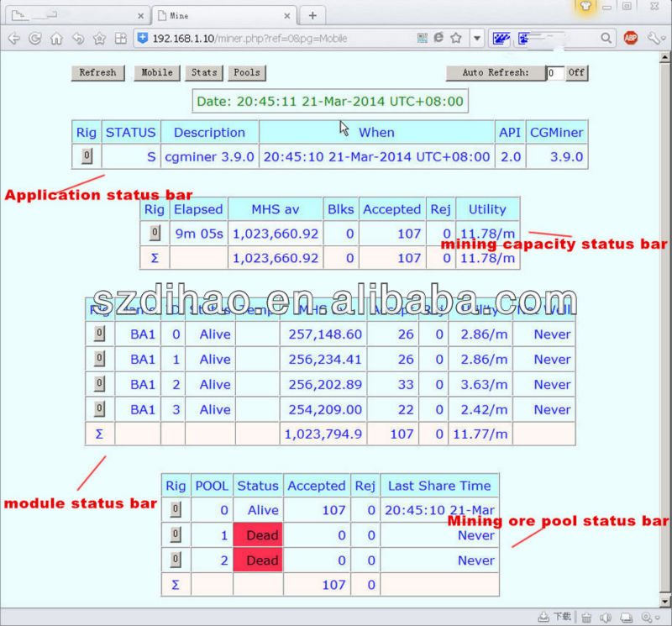Click the Off button for auto refresh
The height and width of the screenshot is (626, 672).
pyautogui.click(x=576, y=73)
